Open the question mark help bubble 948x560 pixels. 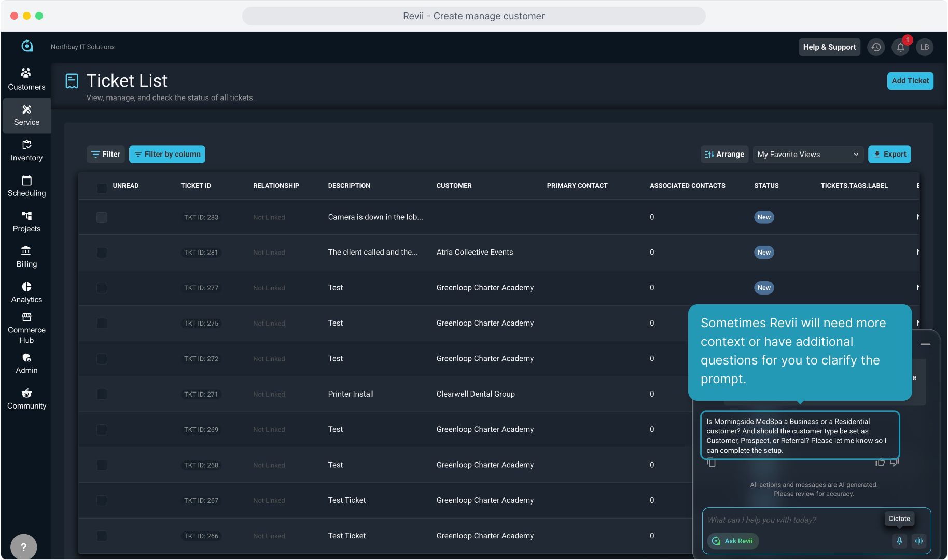point(23,547)
